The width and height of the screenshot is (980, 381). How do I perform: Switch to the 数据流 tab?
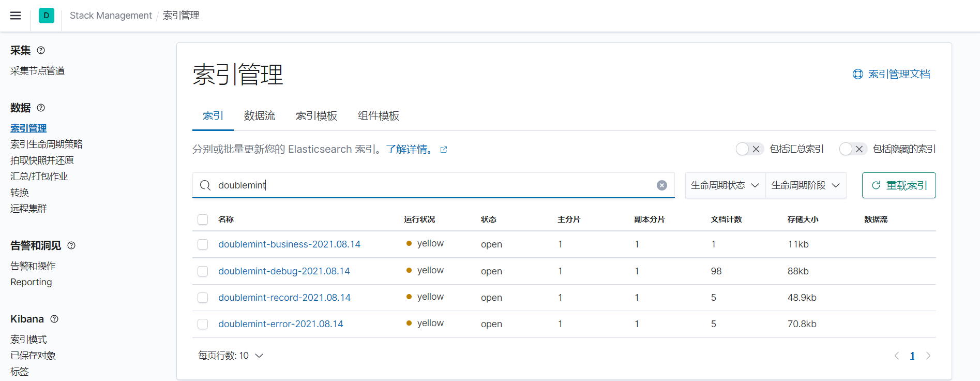[260, 116]
